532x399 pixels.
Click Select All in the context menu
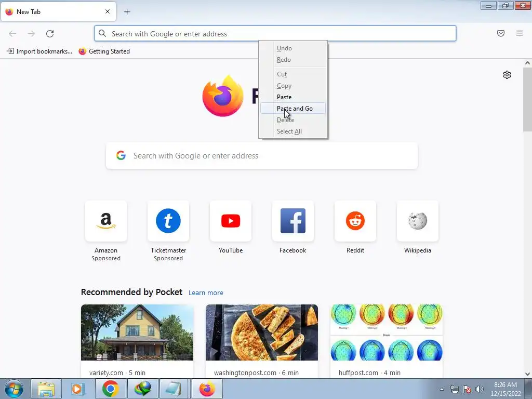293,131
